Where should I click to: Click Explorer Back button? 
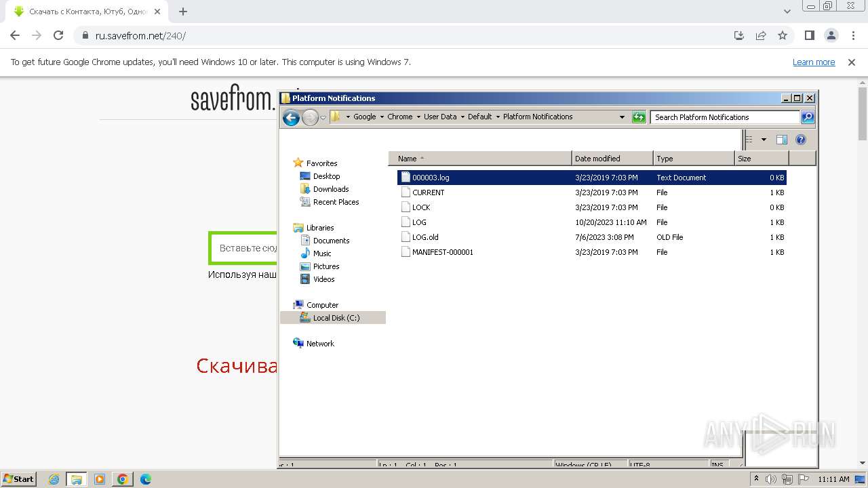[291, 118]
